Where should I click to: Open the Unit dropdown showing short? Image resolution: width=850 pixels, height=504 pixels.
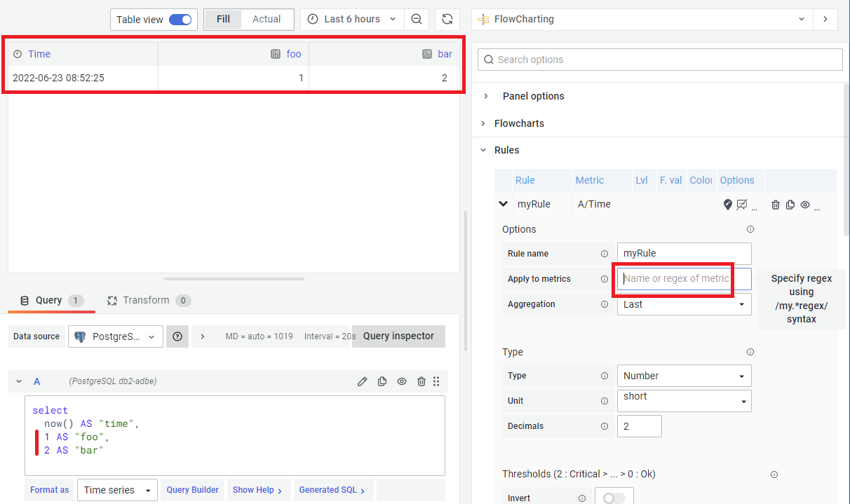[684, 400]
